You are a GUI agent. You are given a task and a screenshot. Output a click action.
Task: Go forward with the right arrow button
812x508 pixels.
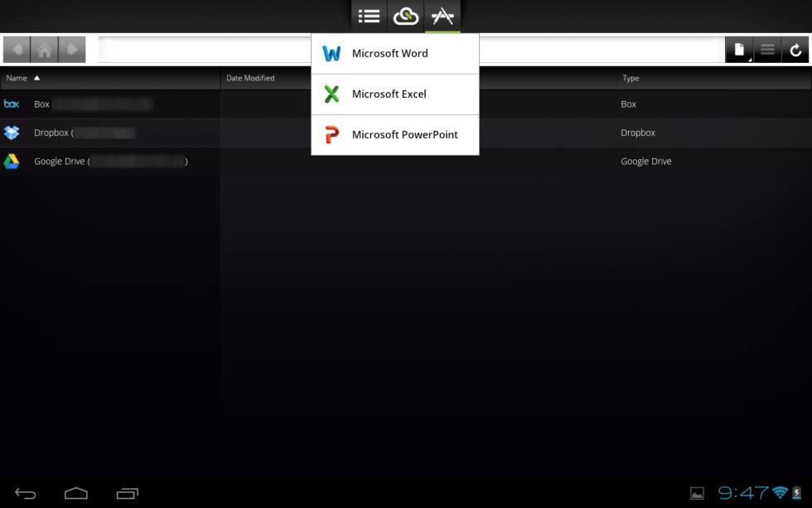coord(72,50)
